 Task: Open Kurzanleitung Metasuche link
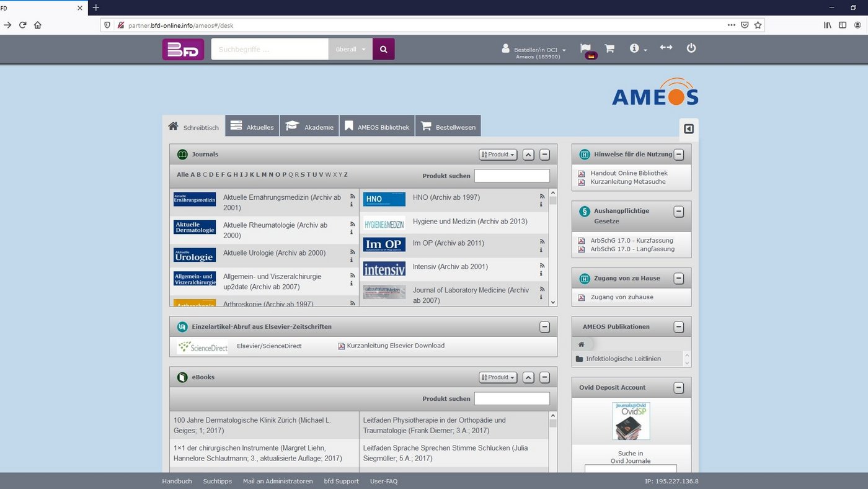coord(628,182)
